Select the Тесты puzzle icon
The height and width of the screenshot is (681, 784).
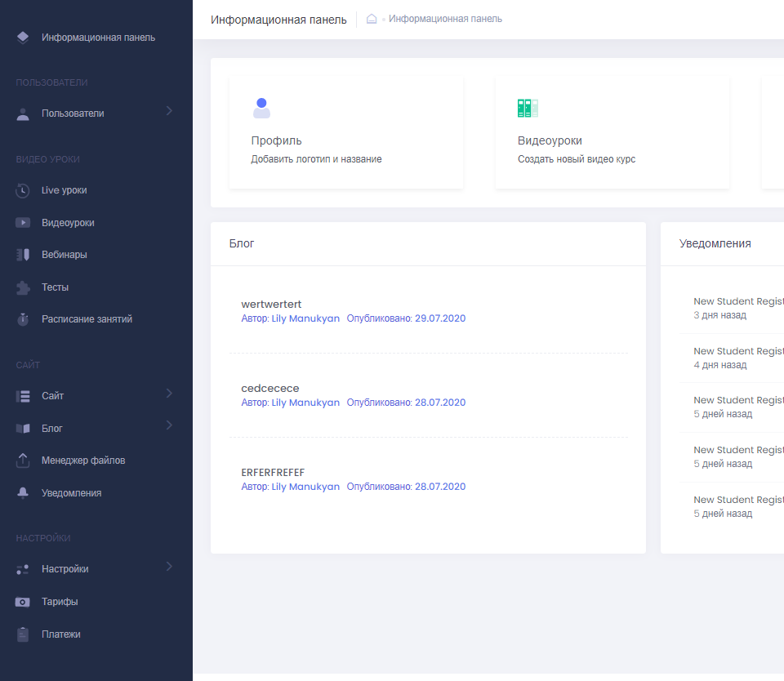click(x=23, y=287)
